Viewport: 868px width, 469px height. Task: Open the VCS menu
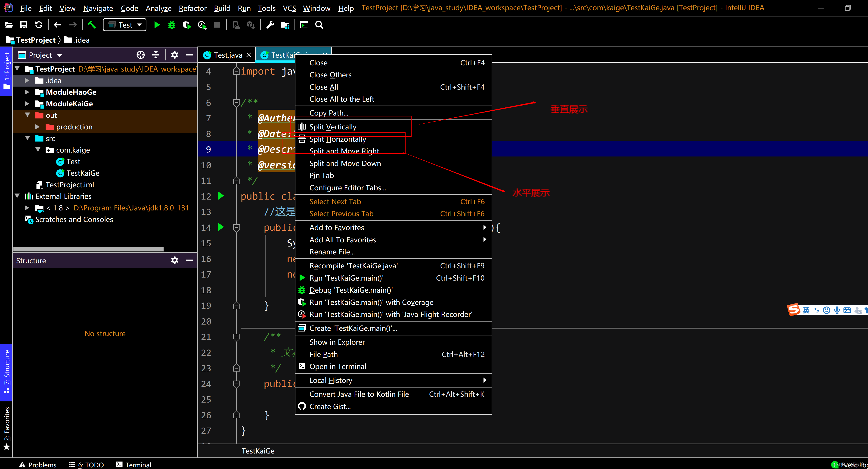click(x=289, y=8)
